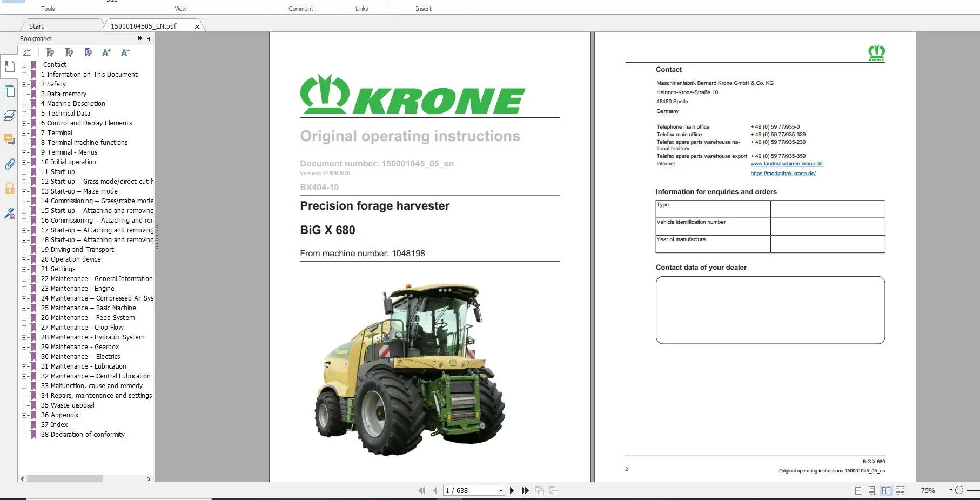This screenshot has height=500, width=980.
Task: Open the Comments panel icon
Action: 9,139
